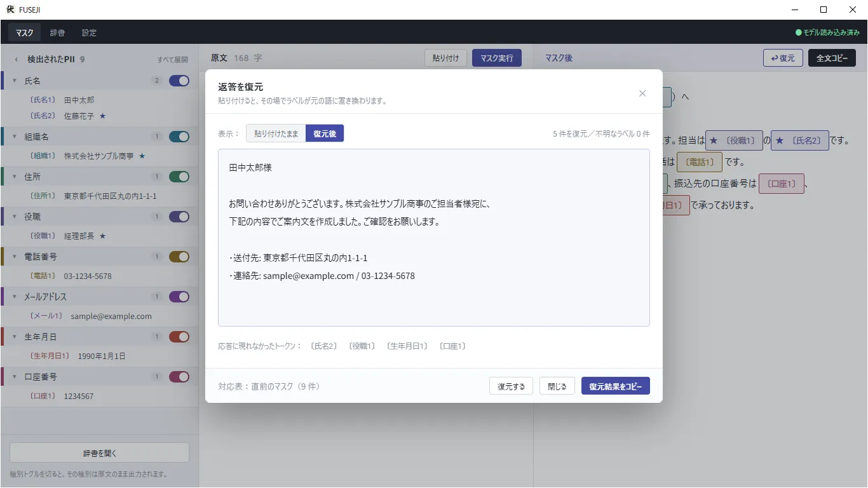Click the star next to 佐藤花子
This screenshot has height=488, width=868.
pyautogui.click(x=102, y=116)
